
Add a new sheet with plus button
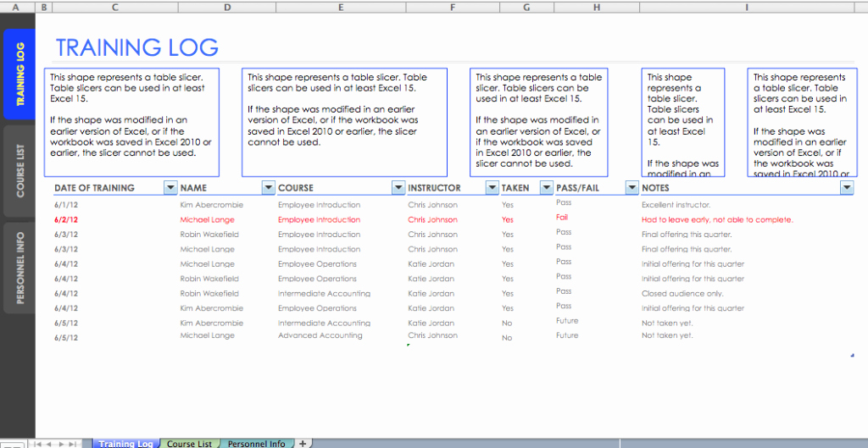303,444
